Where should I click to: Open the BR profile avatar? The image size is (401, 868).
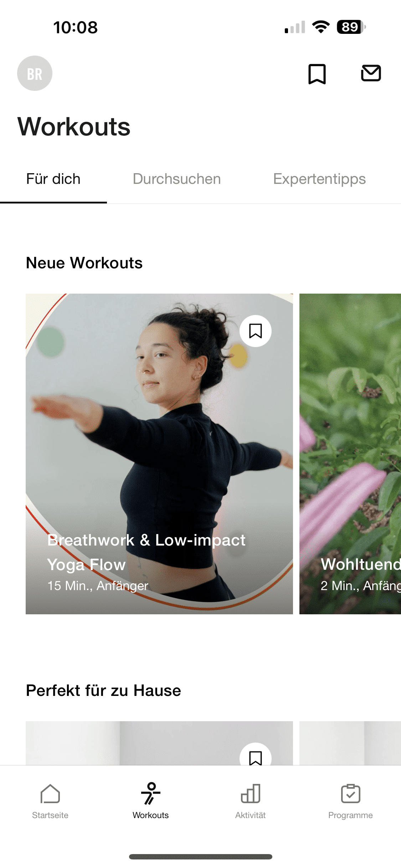click(x=35, y=73)
